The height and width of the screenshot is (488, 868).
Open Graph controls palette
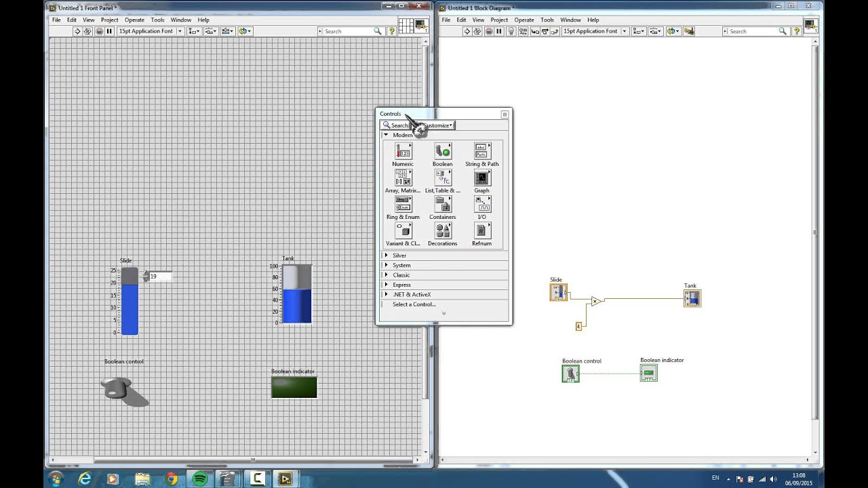[x=481, y=182]
